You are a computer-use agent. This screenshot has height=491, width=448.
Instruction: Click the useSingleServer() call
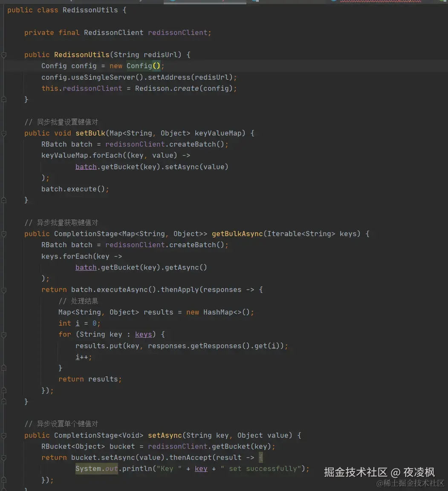pos(107,77)
